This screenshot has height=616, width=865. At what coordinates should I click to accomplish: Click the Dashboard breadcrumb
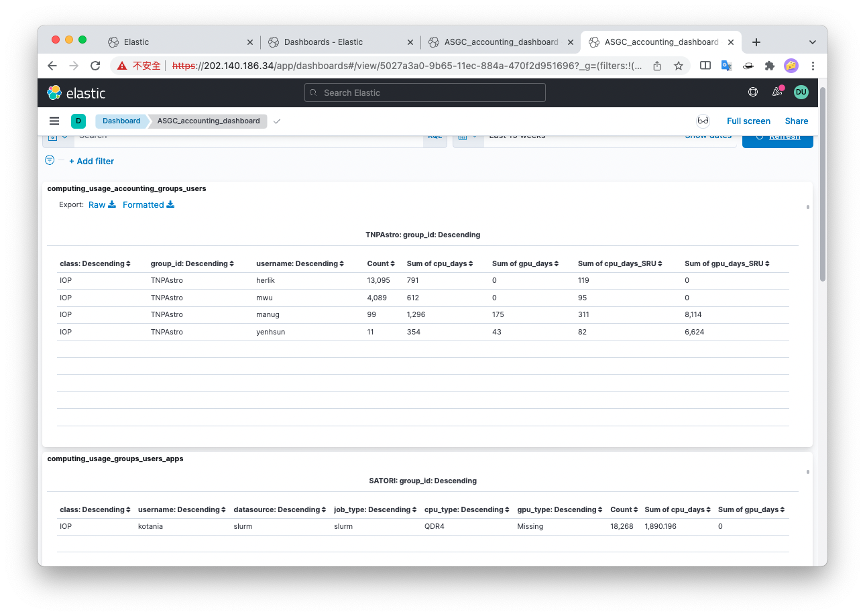(x=121, y=121)
